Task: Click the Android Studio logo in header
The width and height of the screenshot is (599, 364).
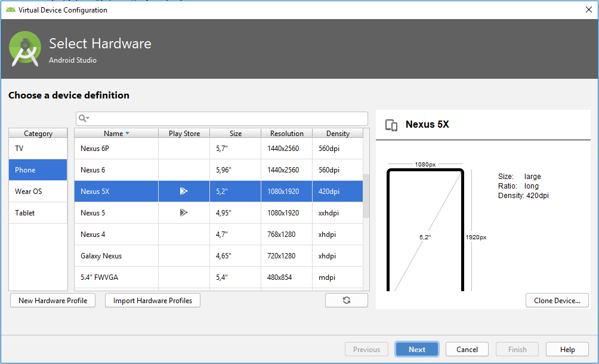Action: click(26, 49)
